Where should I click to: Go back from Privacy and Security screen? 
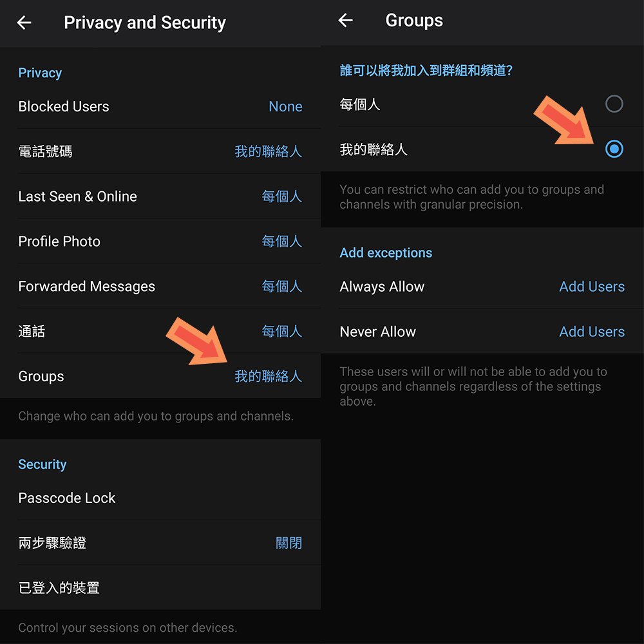(x=24, y=23)
